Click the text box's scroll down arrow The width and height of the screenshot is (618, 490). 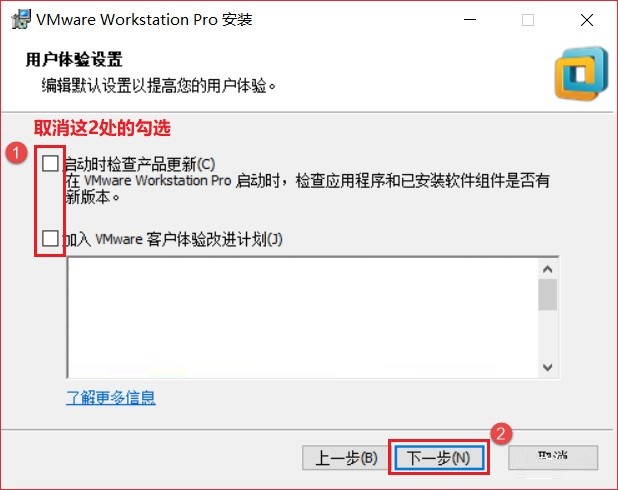[x=547, y=367]
